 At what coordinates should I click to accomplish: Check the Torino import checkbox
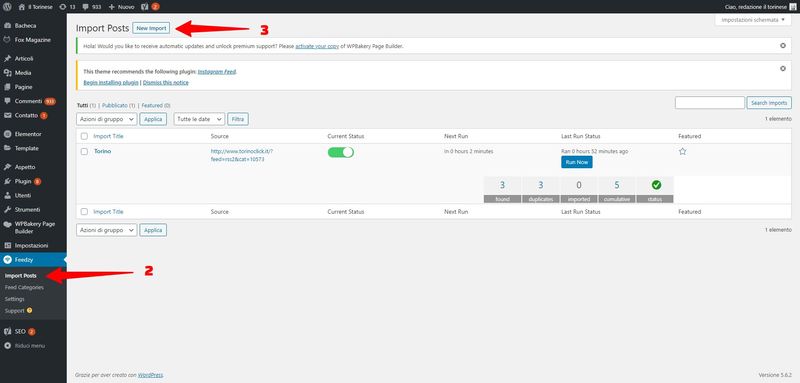click(84, 151)
